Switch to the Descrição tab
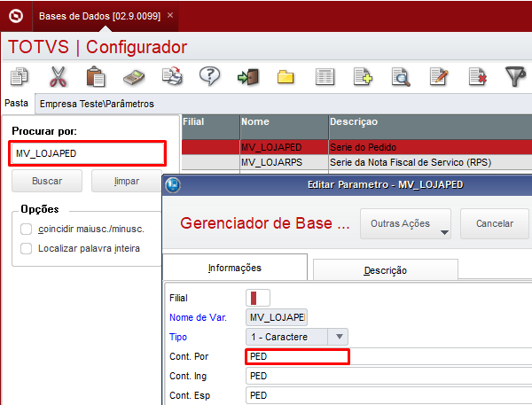 pos(386,270)
